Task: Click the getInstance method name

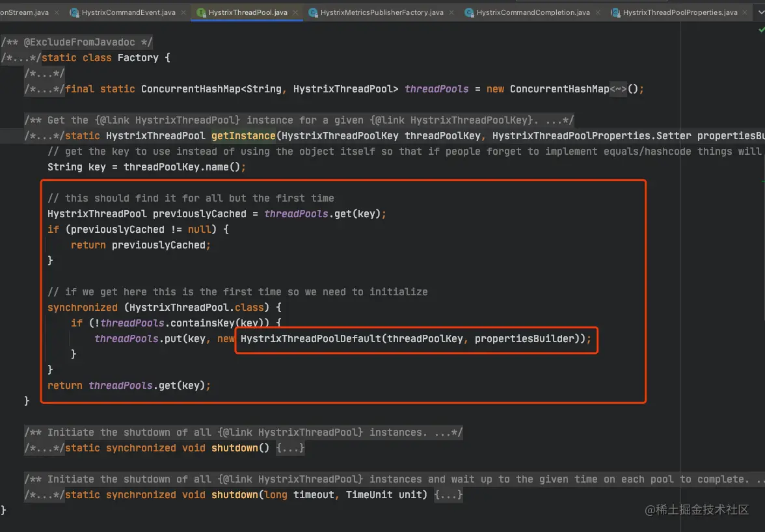Action: coord(243,135)
